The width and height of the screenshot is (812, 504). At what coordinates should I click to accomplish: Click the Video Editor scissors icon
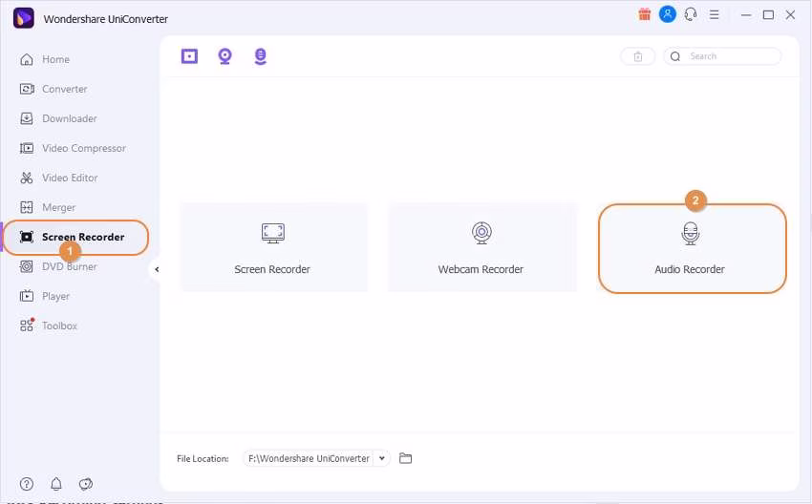(x=27, y=178)
